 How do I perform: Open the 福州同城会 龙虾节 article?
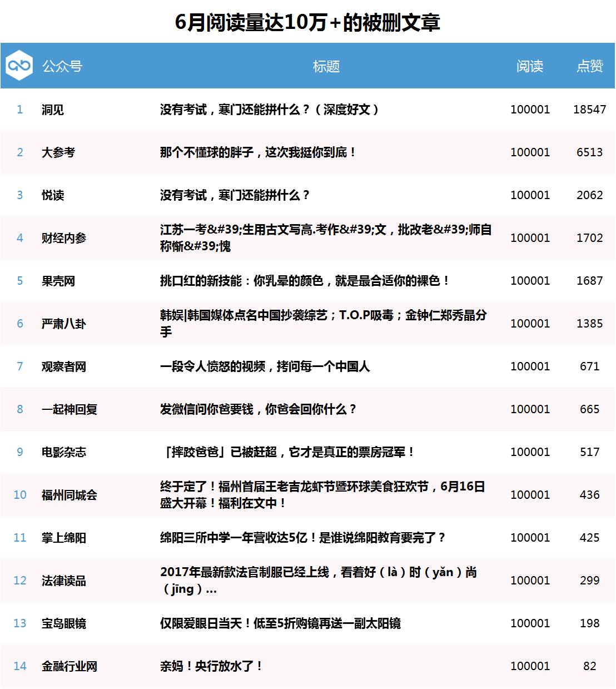coord(322,494)
